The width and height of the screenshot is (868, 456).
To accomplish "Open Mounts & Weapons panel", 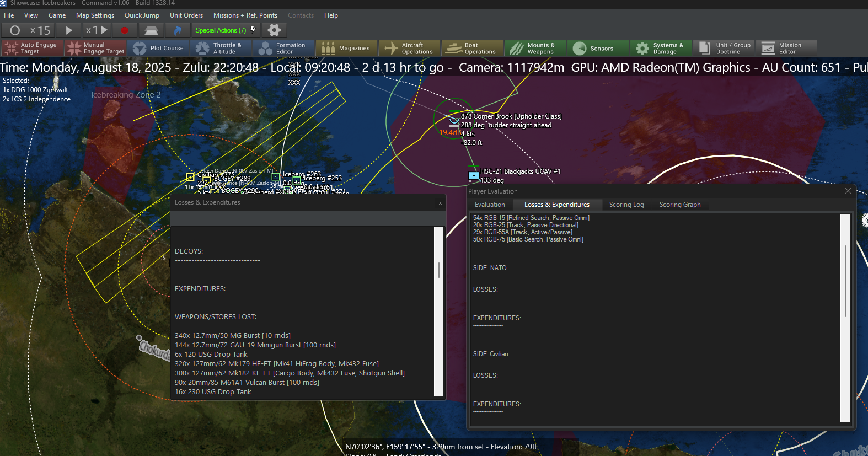I will (535, 49).
